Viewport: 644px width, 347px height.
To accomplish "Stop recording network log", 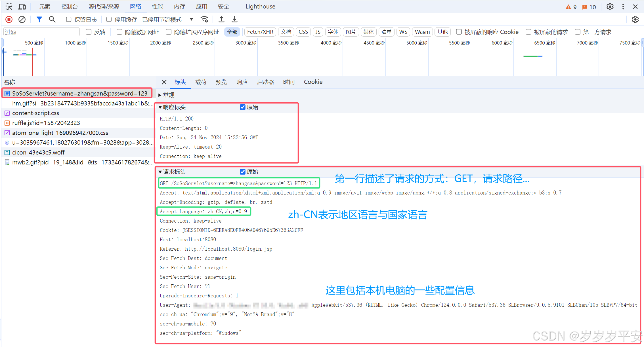I will 9,19.
